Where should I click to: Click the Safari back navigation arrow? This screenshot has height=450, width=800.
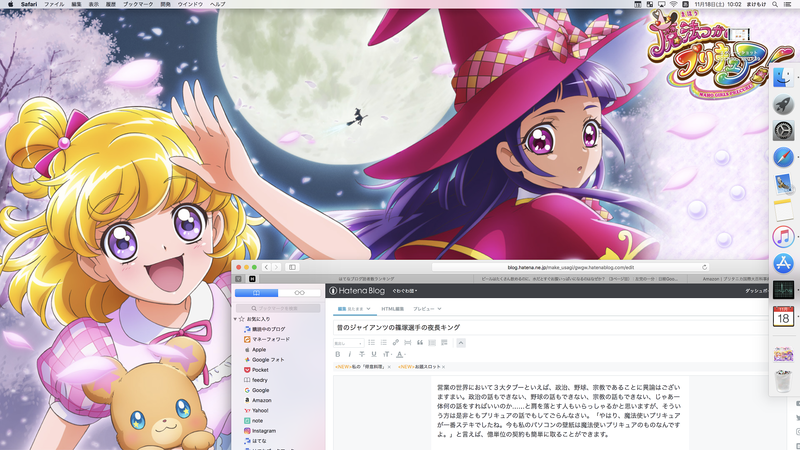click(x=266, y=267)
